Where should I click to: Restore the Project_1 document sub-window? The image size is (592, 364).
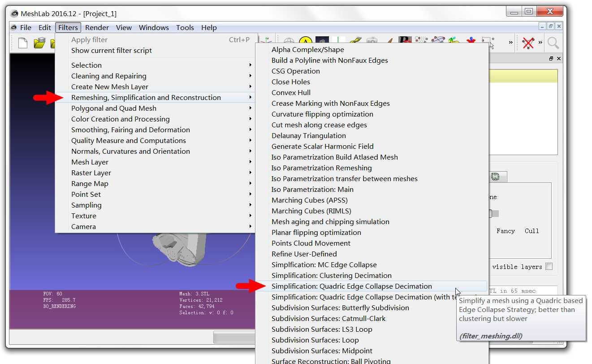pos(551,26)
